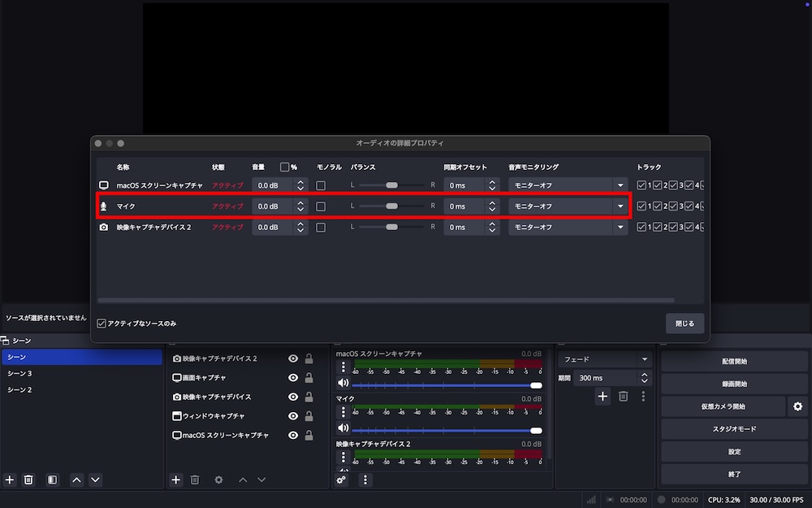Toggle visibility of 映像キャプチャデバイス 2 source
Image resolution: width=812 pixels, height=508 pixels.
pos(293,358)
